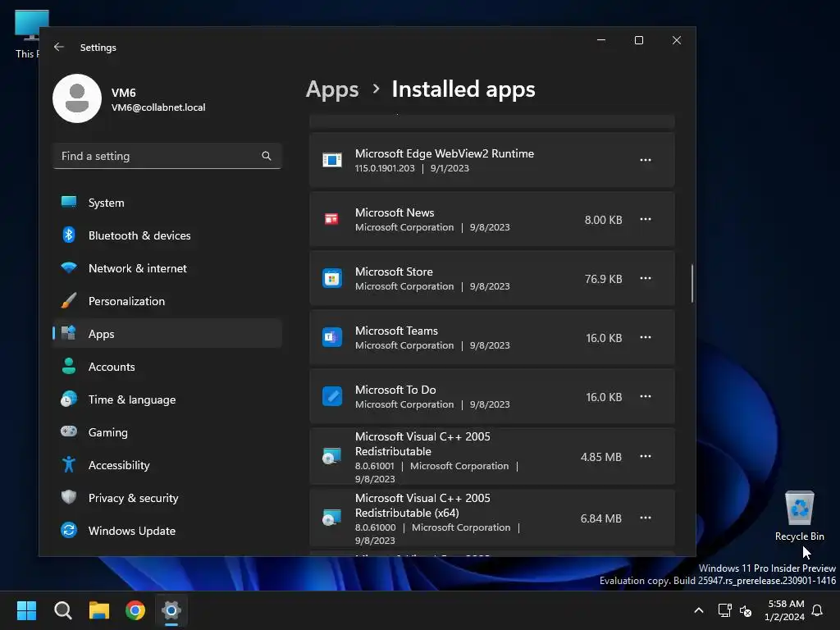Launch Google Chrome from the taskbar

[x=135, y=610]
